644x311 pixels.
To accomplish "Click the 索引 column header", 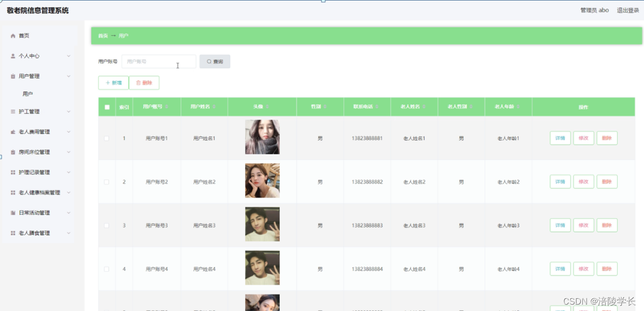I will click(124, 107).
